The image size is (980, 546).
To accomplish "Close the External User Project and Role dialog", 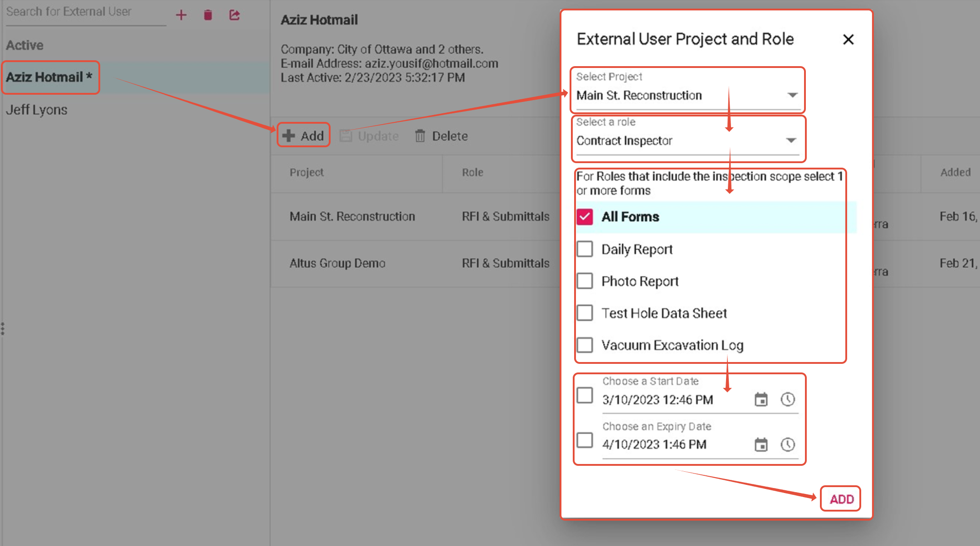I will 848,39.
